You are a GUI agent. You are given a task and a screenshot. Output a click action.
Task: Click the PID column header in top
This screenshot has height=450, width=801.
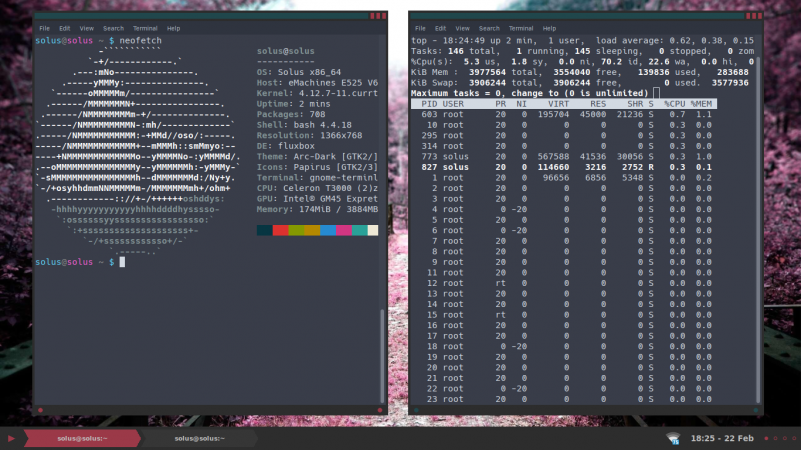tap(429, 104)
